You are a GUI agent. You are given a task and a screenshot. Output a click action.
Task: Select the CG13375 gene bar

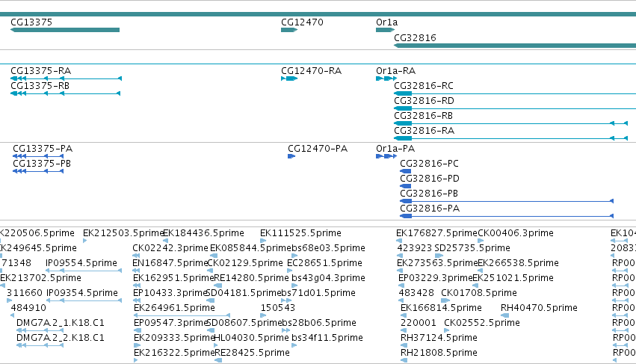click(65, 30)
